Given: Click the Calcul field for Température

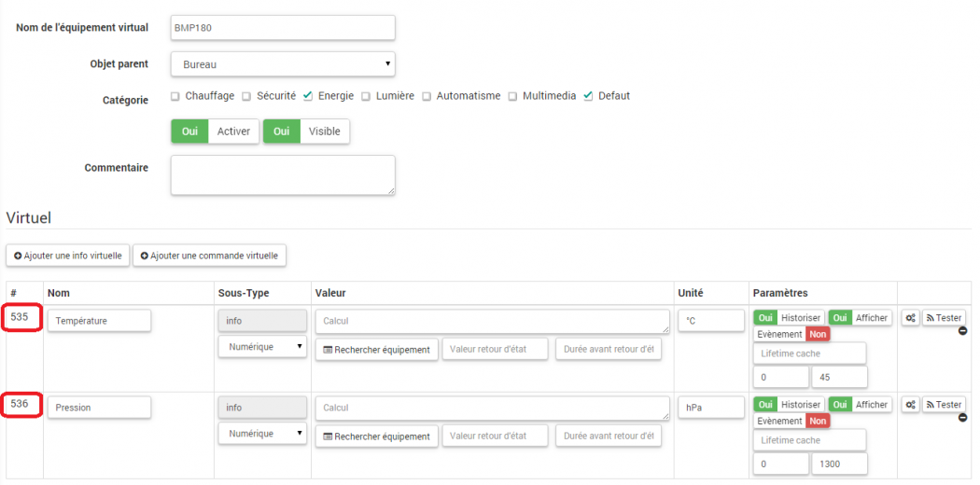Looking at the screenshot, I should click(x=493, y=322).
